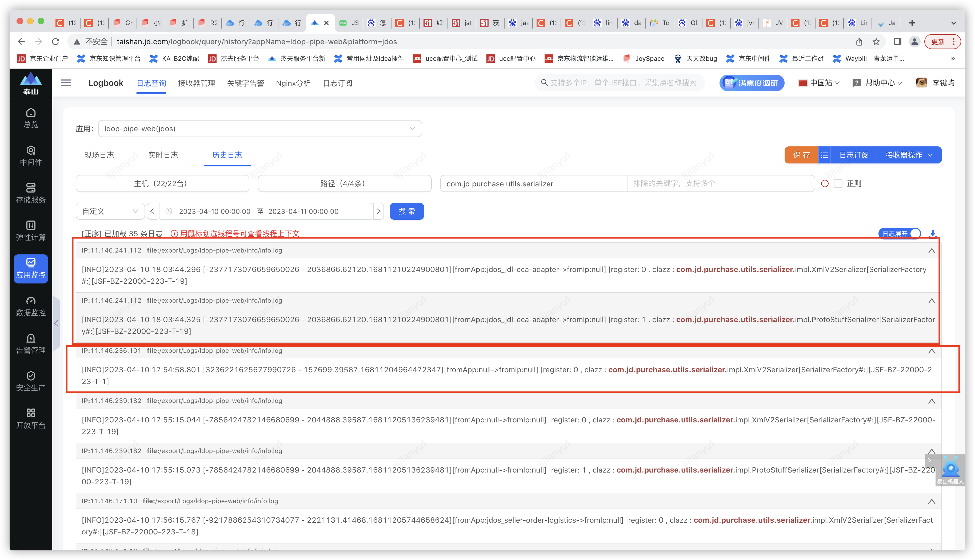Click the blue 搜索 button
Screen dimensions: 975x560
point(406,211)
